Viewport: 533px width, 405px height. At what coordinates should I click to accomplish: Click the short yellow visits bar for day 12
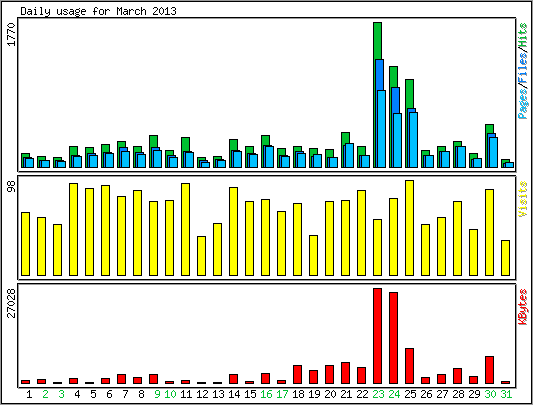click(x=201, y=256)
